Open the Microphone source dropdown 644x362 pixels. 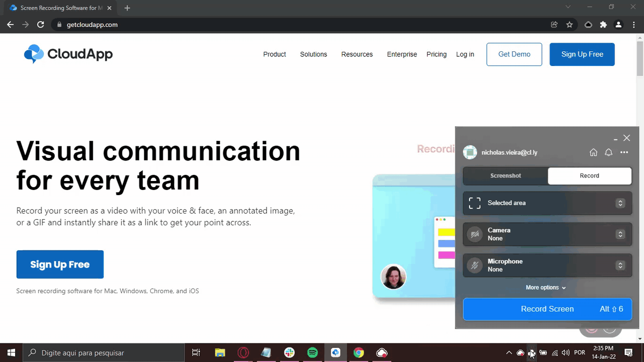(x=620, y=265)
